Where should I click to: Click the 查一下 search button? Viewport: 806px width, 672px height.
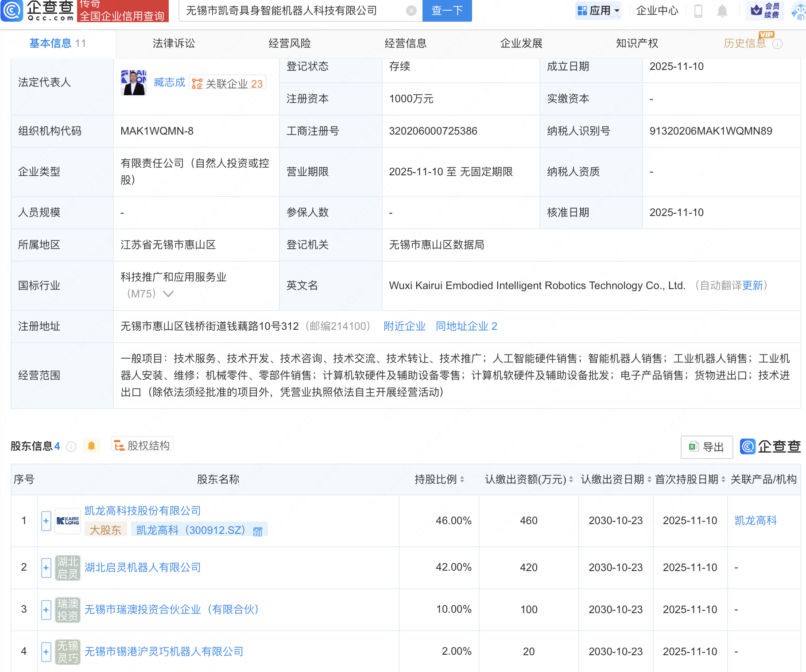click(447, 11)
